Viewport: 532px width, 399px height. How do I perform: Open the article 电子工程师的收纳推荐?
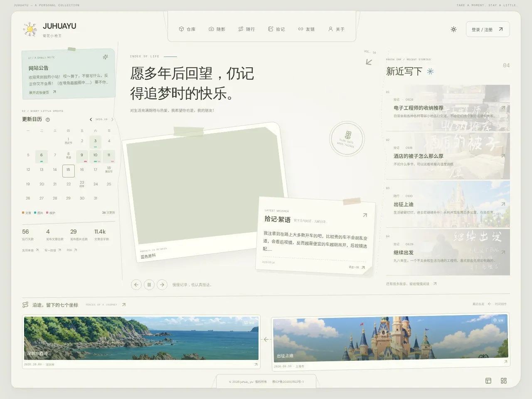coord(448,108)
